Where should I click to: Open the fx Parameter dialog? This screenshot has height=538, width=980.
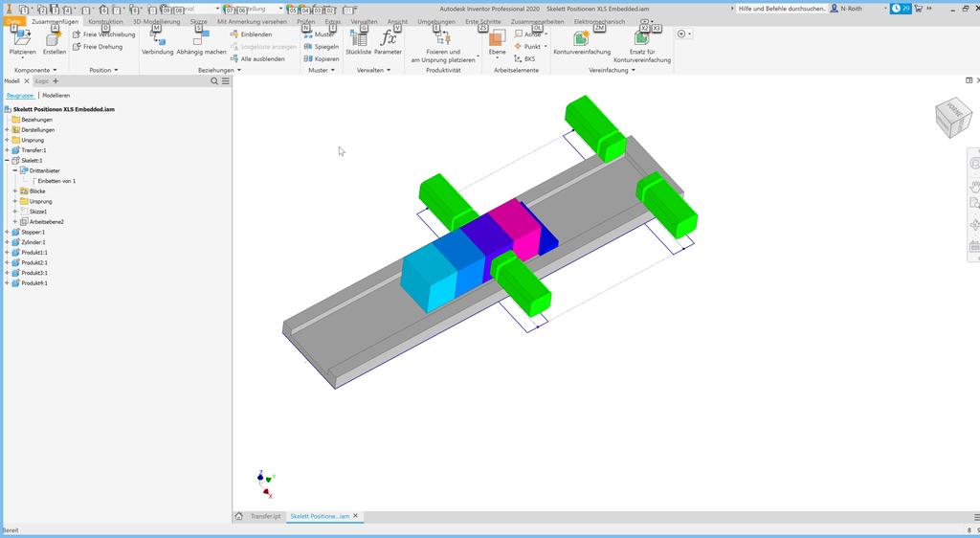pyautogui.click(x=389, y=41)
